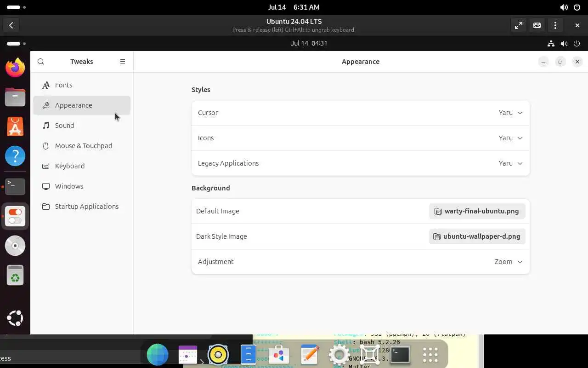Open Files from the Ubuntu dock
The width and height of the screenshot is (588, 368).
15,97
